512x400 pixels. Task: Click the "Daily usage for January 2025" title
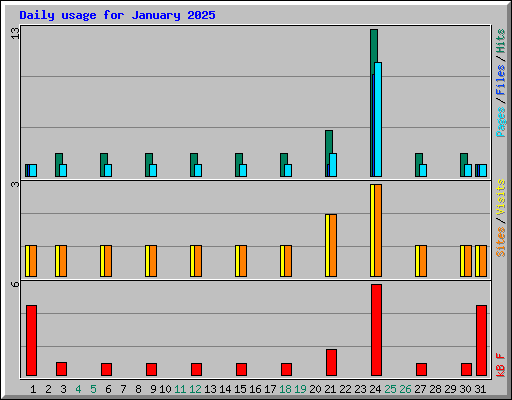(x=117, y=15)
